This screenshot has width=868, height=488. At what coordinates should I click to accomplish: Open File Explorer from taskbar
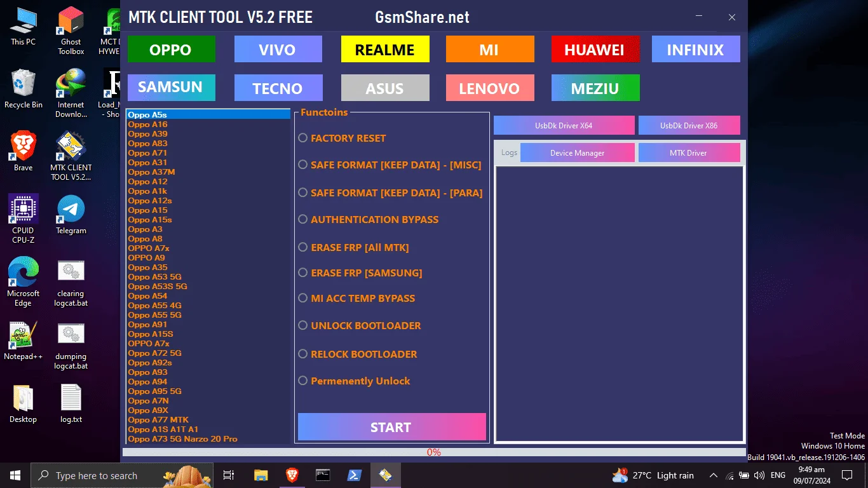pyautogui.click(x=261, y=475)
